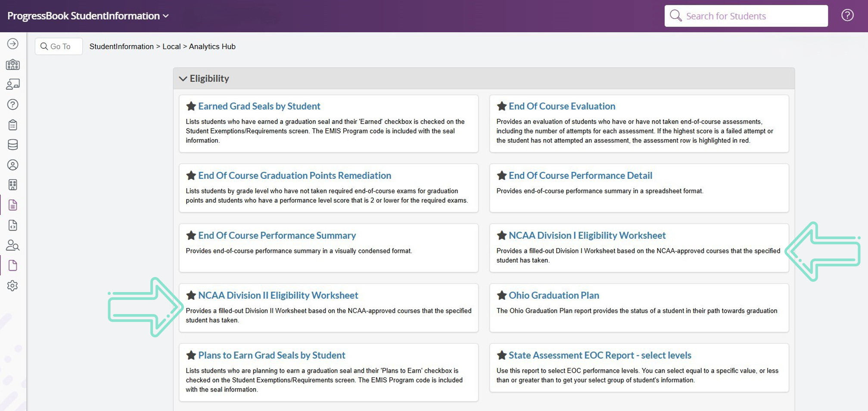Open the code file sidebar icon
Image resolution: width=868 pixels, height=411 pixels.
pos(13,225)
